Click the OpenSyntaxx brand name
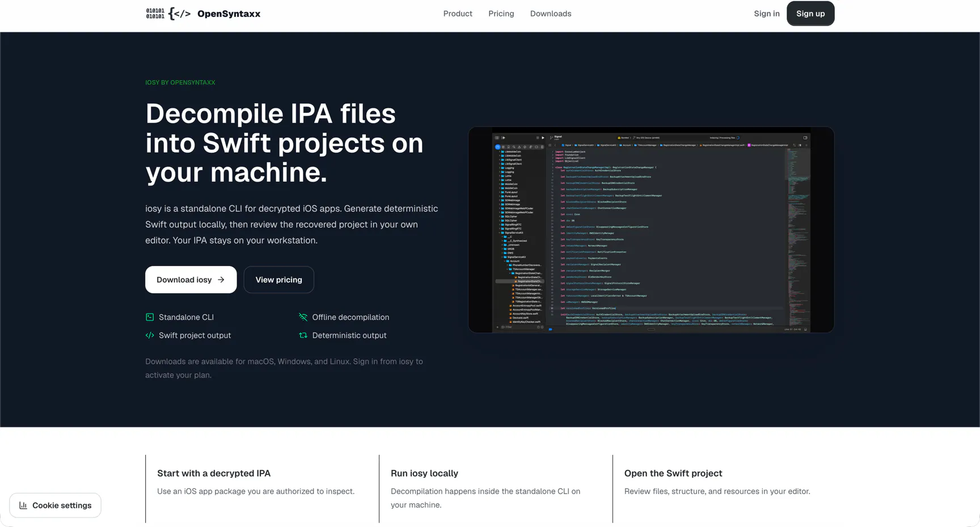The image size is (980, 527). click(229, 14)
